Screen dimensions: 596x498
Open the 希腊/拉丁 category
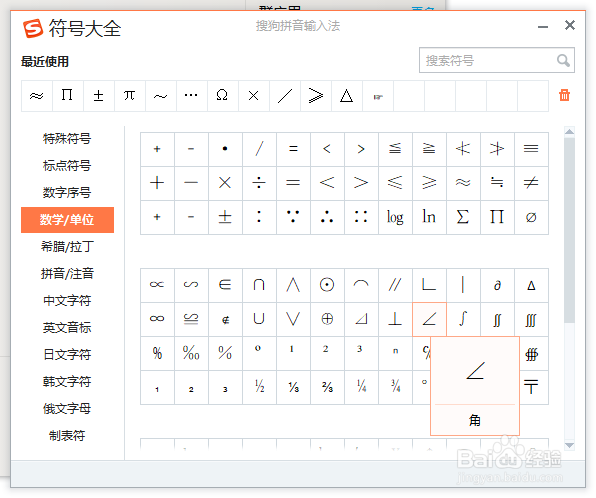click(67, 247)
